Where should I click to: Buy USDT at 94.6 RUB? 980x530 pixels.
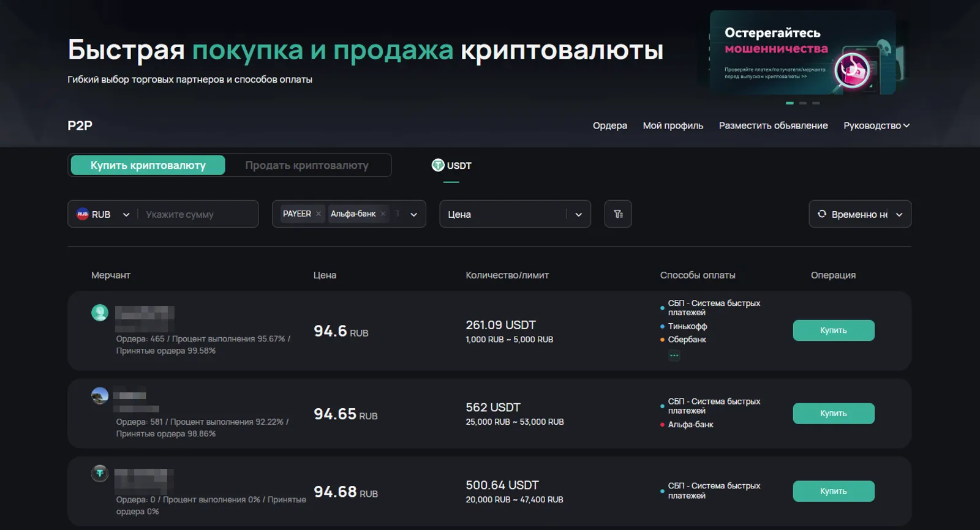834,330
